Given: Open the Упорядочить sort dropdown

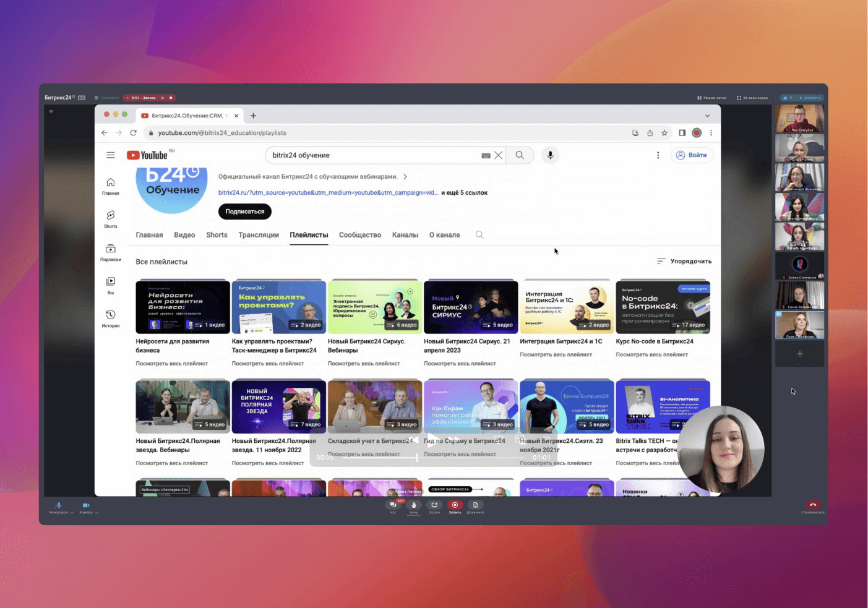Looking at the screenshot, I should pyautogui.click(x=684, y=261).
